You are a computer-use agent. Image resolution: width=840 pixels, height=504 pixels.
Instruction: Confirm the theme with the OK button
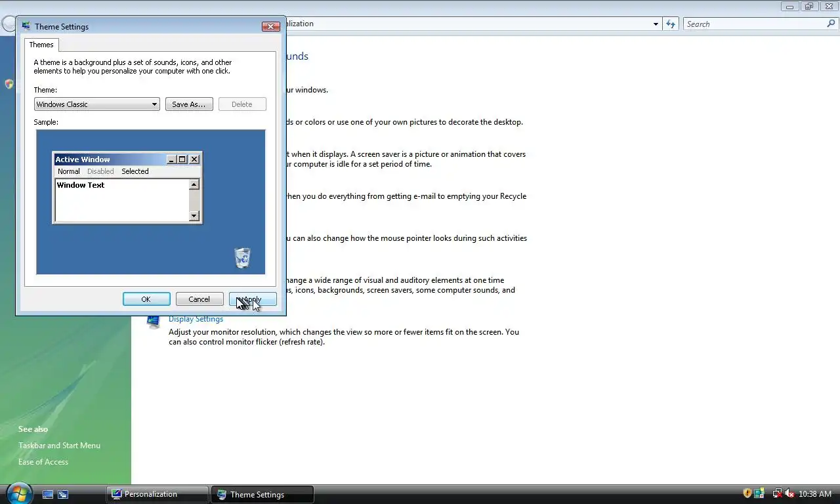146,299
